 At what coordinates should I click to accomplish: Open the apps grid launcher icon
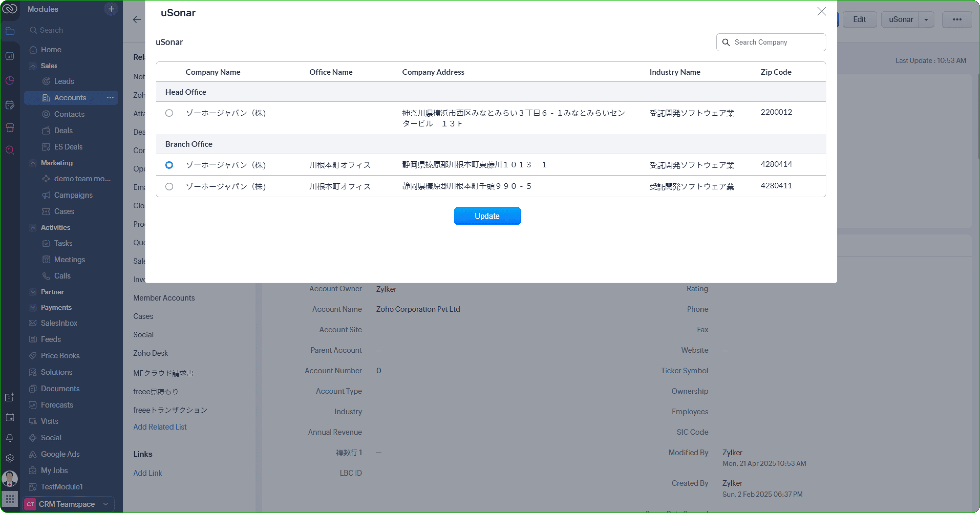pyautogui.click(x=10, y=499)
